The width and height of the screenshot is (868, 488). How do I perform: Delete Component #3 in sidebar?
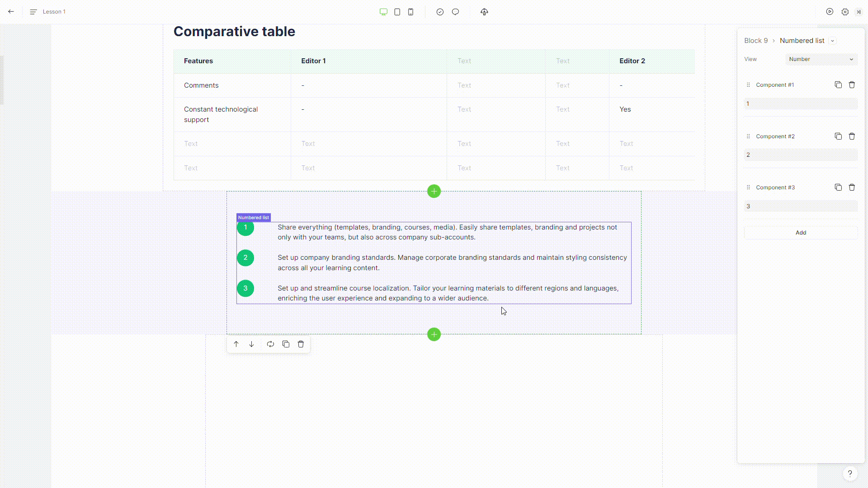click(x=852, y=188)
